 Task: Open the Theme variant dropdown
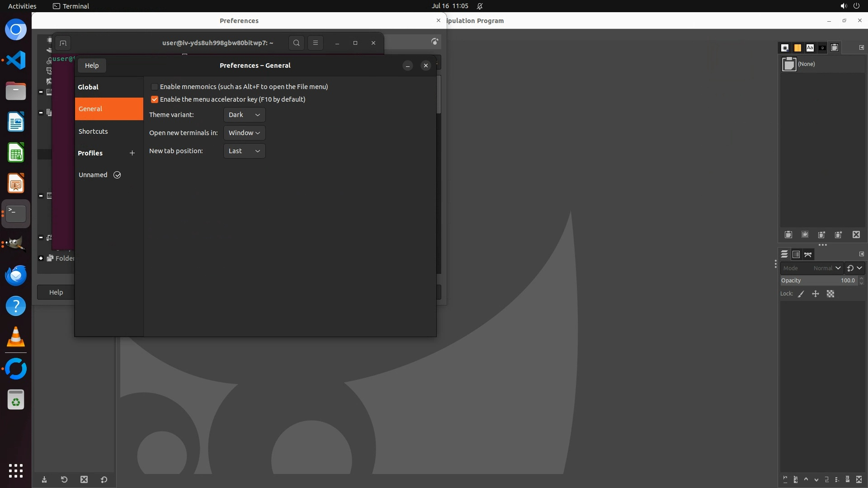pos(244,115)
